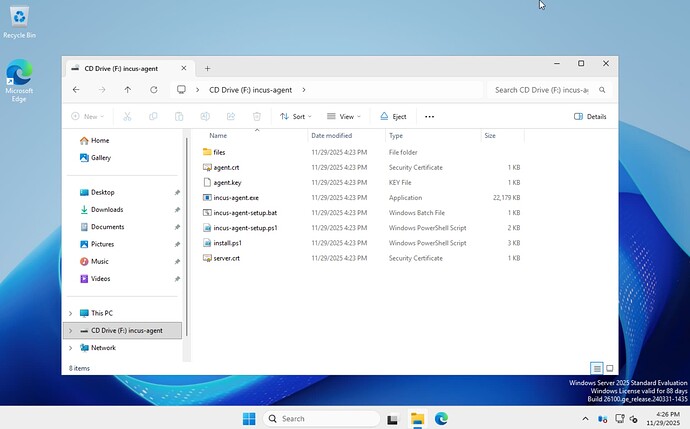Image resolution: width=690 pixels, height=429 pixels.
Task: Expand the This PC tree node
Action: (x=70, y=313)
